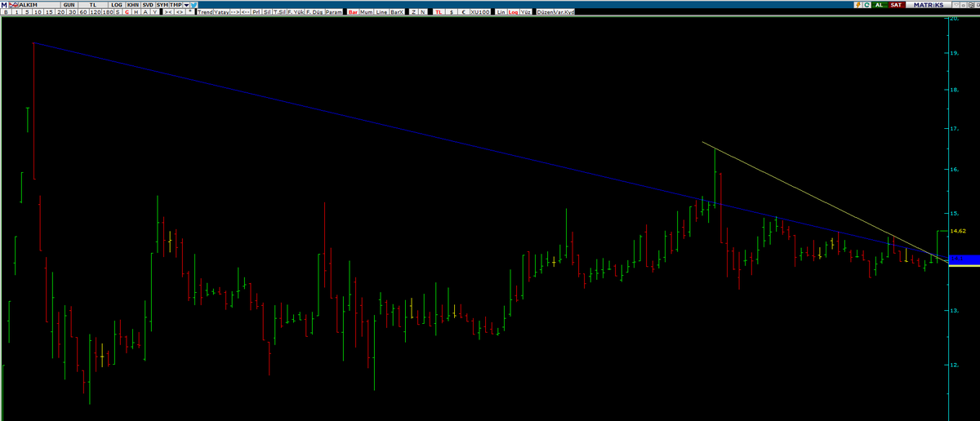Click the Sil delete button
This screenshot has height=421, width=980.
click(x=267, y=12)
